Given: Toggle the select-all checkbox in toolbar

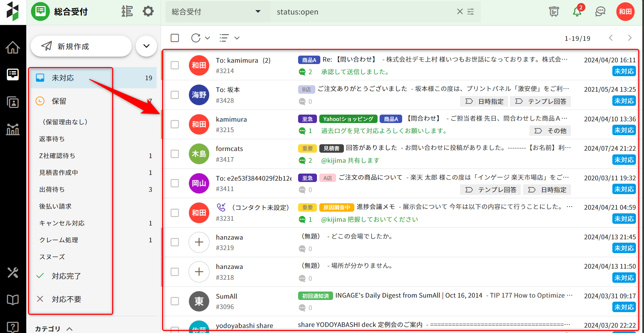Looking at the screenshot, I should click(175, 38).
